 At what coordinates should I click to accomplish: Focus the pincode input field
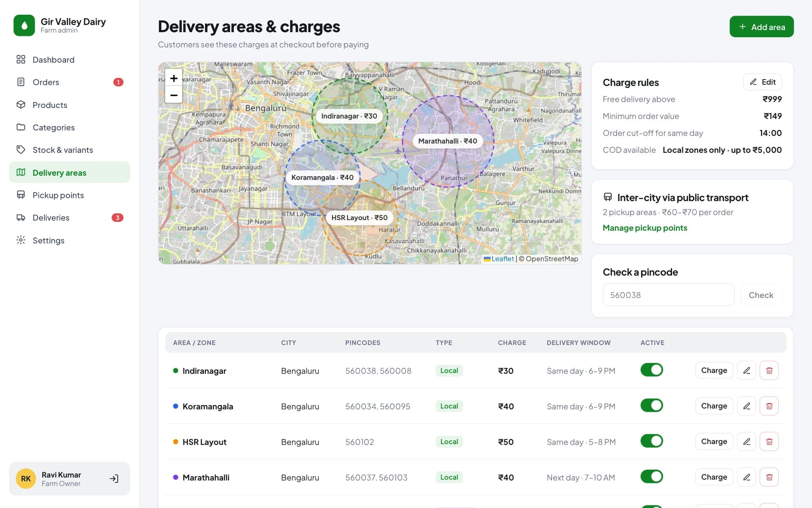[x=668, y=295]
